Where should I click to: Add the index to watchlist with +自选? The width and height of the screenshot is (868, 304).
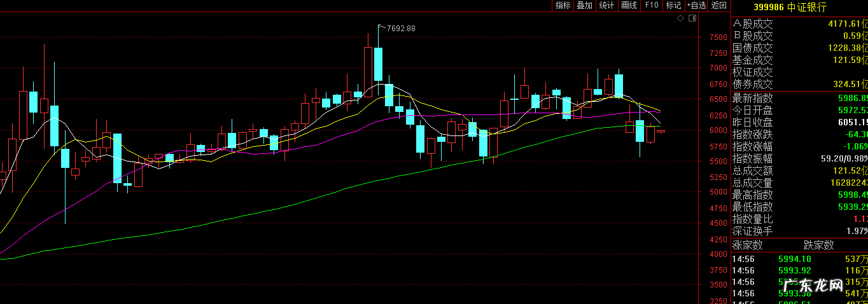696,6
